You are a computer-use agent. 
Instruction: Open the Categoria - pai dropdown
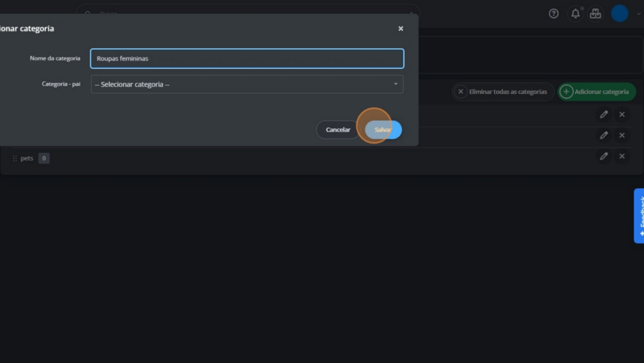[247, 84]
